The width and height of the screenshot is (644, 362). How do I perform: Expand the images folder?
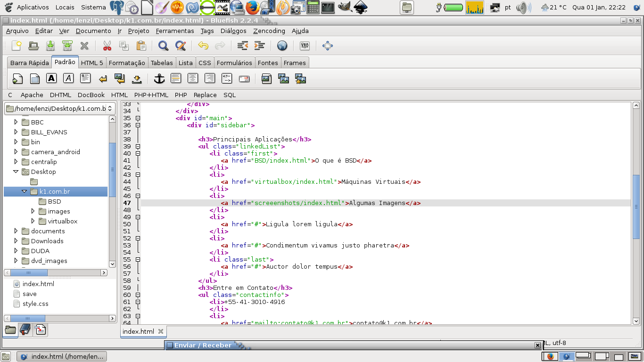tap(33, 211)
